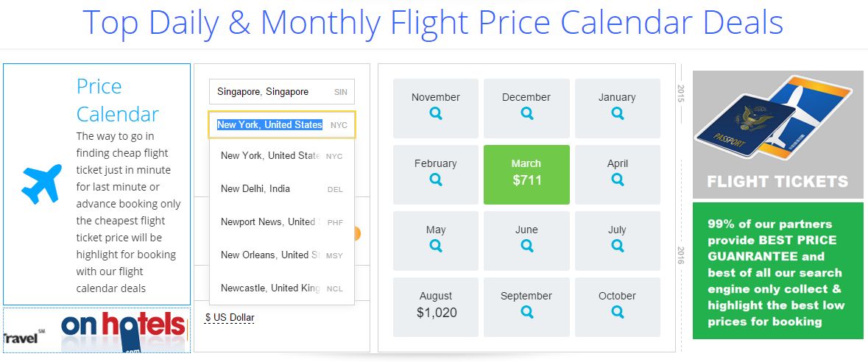Click the search magnifier under December
The width and height of the screenshot is (868, 362).
526,113
